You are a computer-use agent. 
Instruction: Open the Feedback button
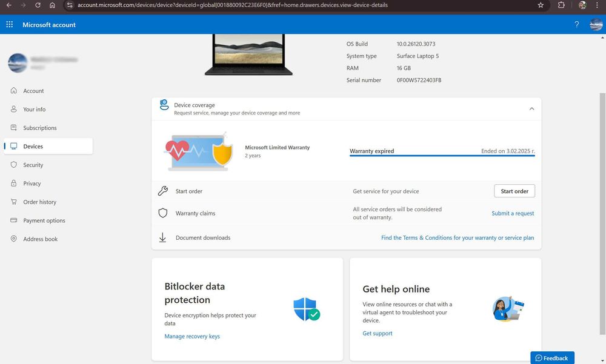click(552, 358)
